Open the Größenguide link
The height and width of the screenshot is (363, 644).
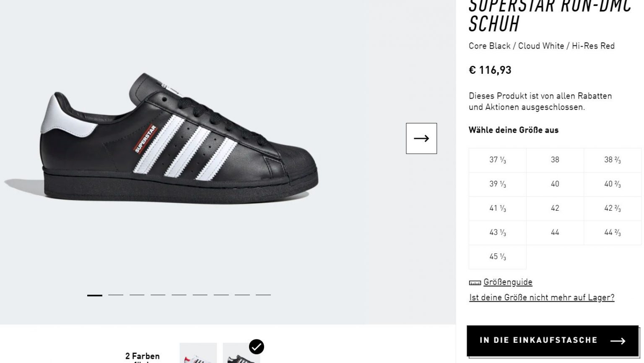[x=508, y=282]
